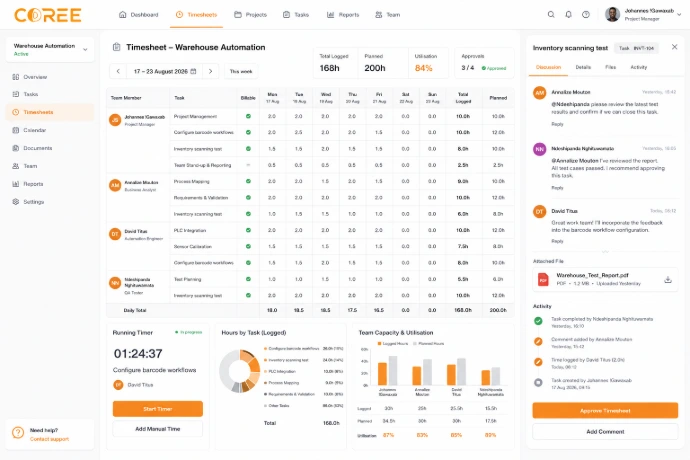This screenshot has width=690, height=460.
Task: Toggle billable for Requirements & Validation
Action: pyautogui.click(x=248, y=198)
